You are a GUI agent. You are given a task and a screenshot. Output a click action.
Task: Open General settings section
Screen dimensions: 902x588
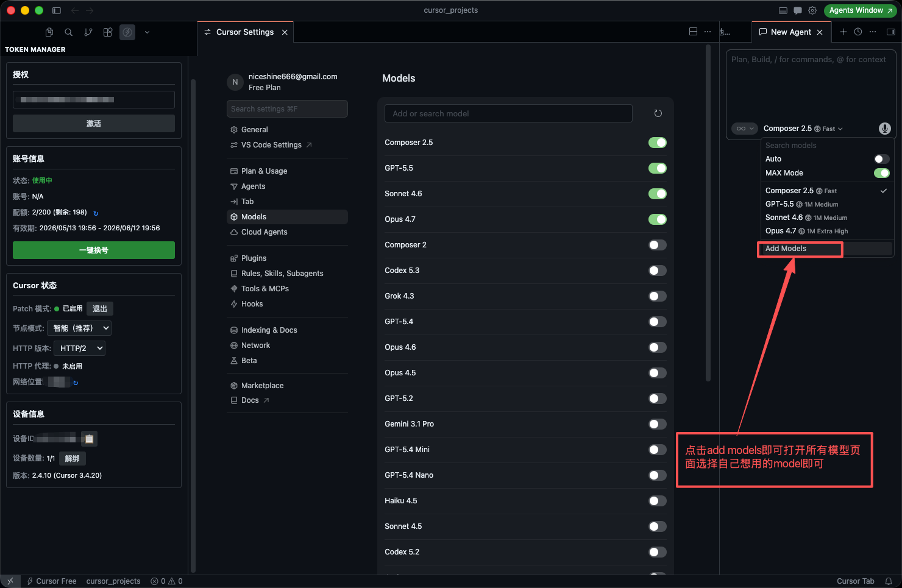(x=287, y=130)
